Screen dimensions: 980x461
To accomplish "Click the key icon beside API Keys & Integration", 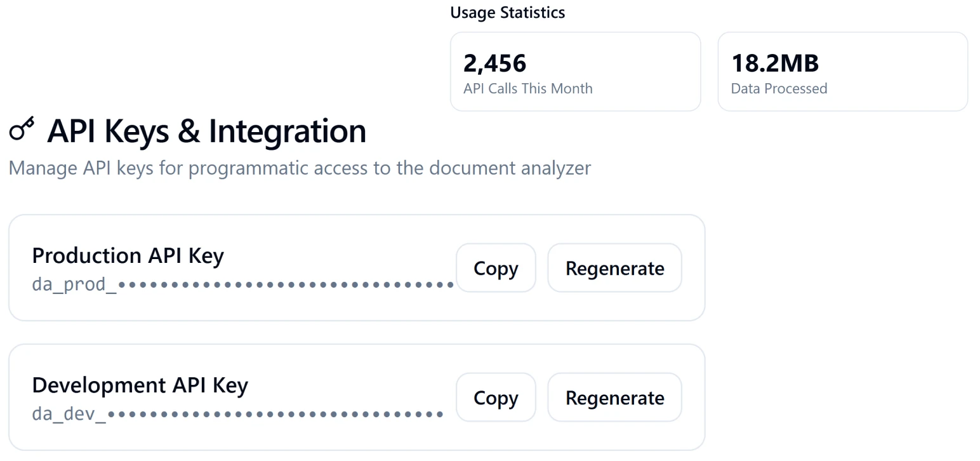I will click(x=21, y=130).
